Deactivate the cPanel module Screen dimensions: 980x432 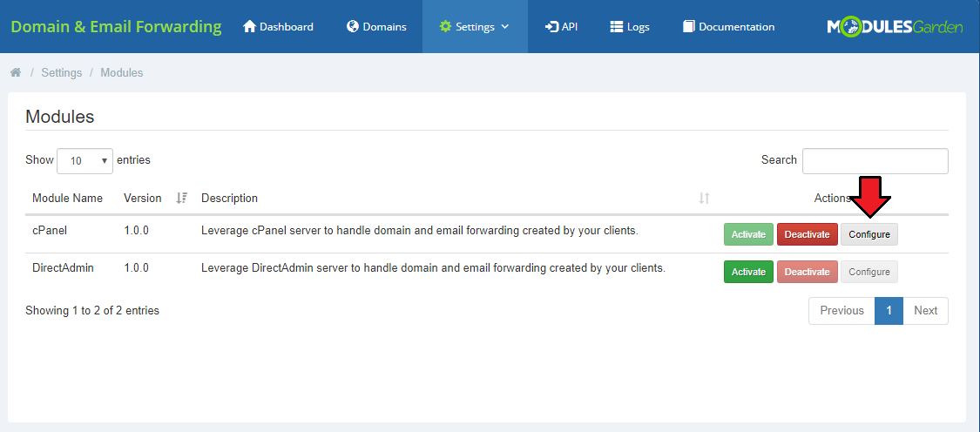807,234
